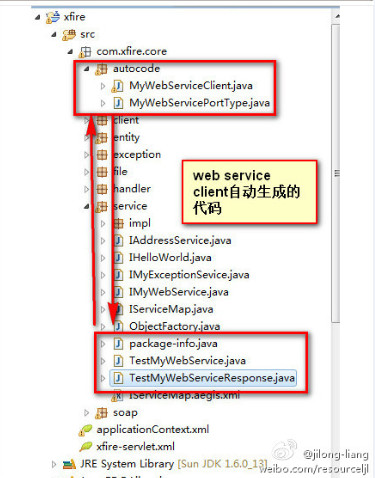Select IAddressService.java file name

pyautogui.click(x=180, y=240)
